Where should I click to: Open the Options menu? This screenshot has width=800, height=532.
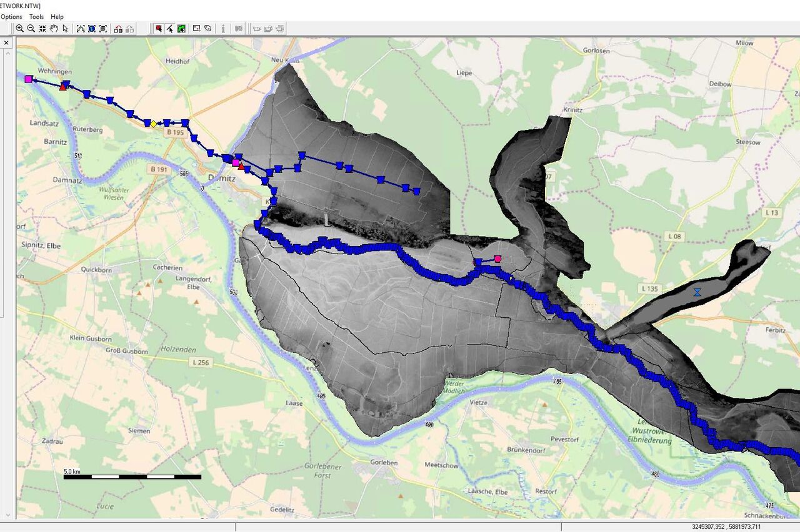(x=11, y=17)
